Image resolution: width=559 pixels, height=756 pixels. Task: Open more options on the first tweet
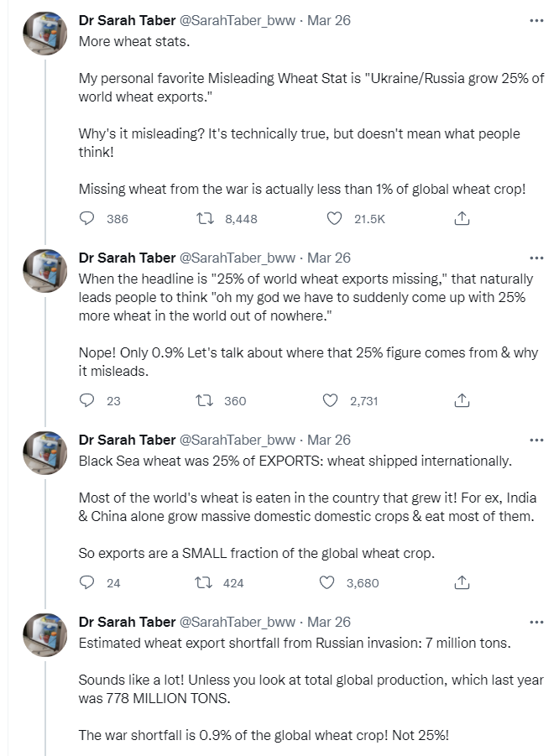[536, 20]
